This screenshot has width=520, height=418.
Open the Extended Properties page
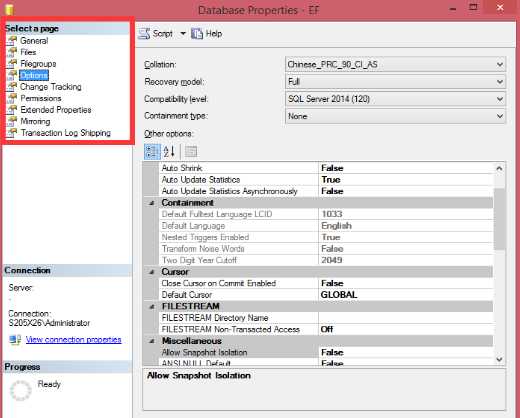[56, 110]
